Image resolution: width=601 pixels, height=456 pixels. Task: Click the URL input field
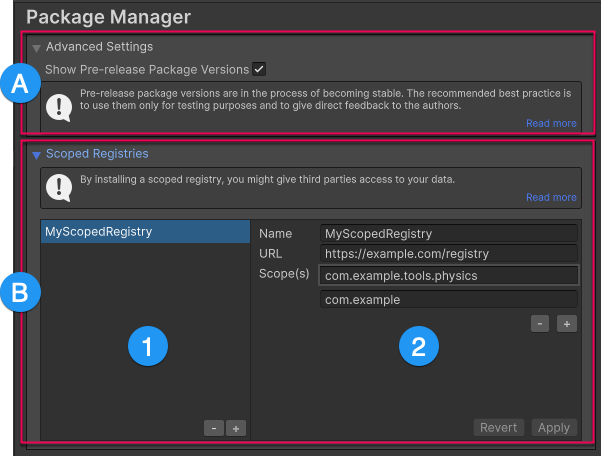coord(448,254)
